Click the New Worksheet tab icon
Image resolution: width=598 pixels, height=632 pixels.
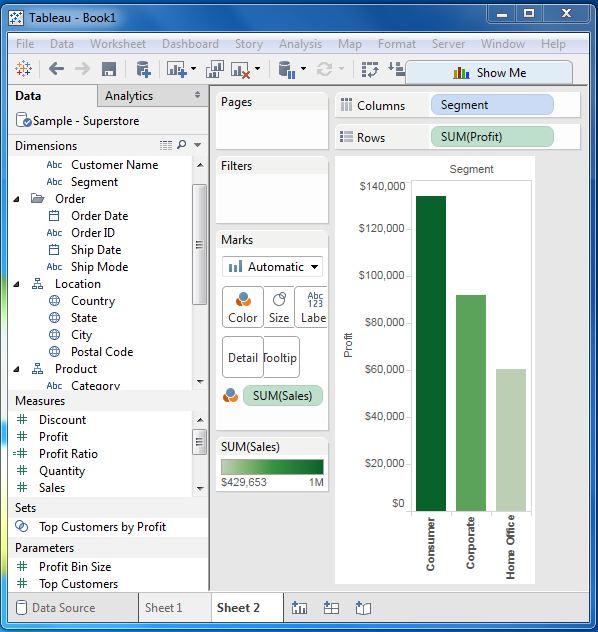299,607
